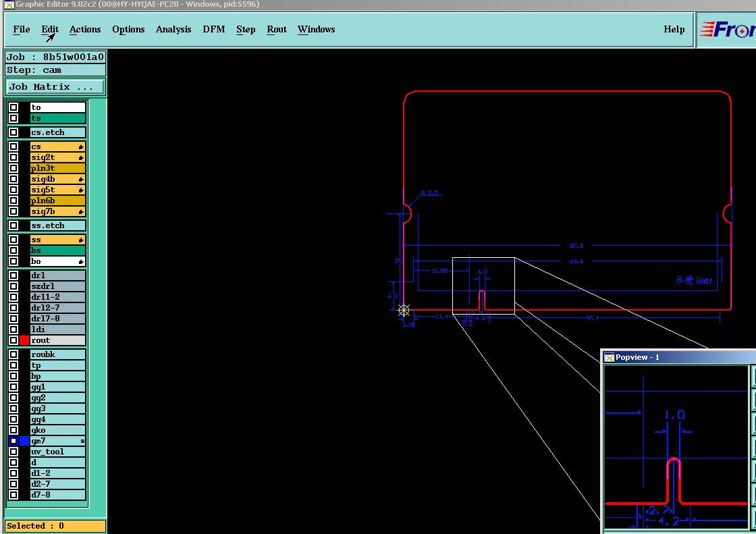The width and height of the screenshot is (756, 534).
Task: Toggle the checkbox for layer pln3t
Action: [13, 168]
